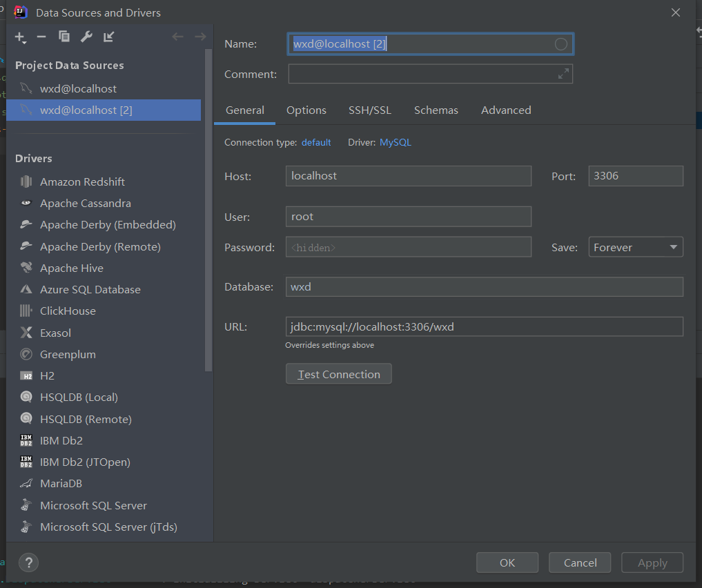Click the Test Connection button
Image resolution: width=702 pixels, height=588 pixels.
point(339,374)
